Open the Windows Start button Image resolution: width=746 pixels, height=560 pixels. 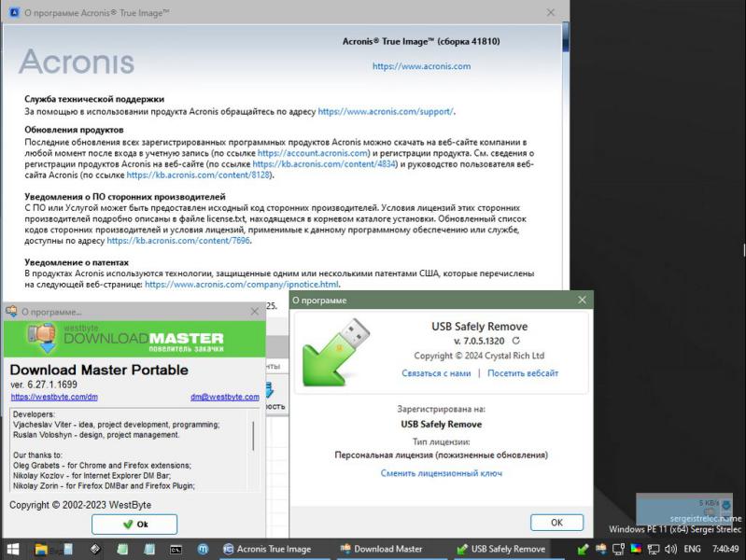tap(13, 549)
